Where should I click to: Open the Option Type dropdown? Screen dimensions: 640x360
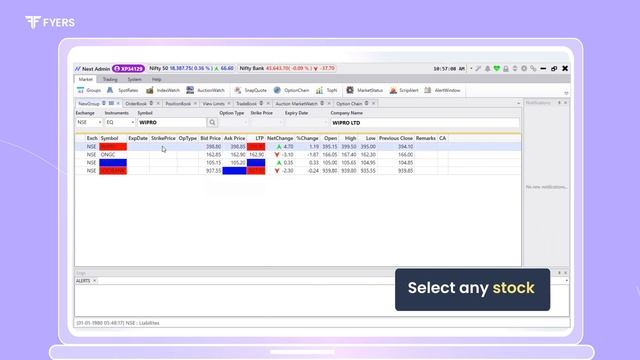(x=233, y=122)
